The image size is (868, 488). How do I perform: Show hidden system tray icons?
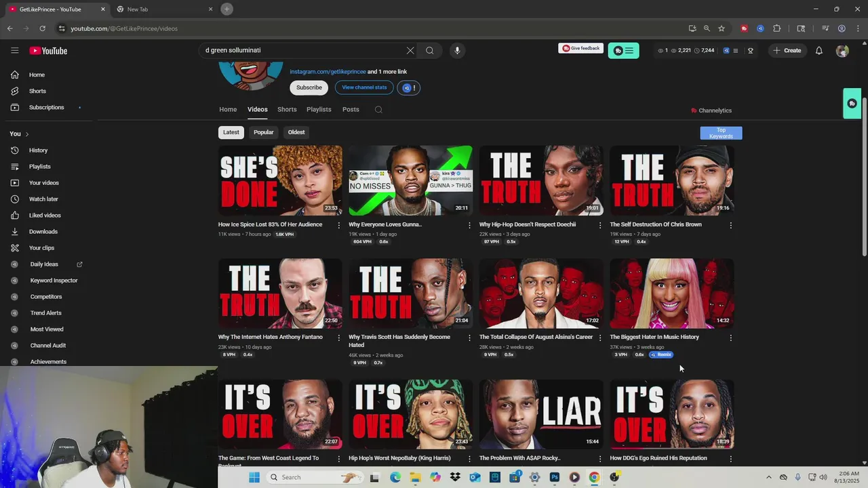[x=768, y=477]
